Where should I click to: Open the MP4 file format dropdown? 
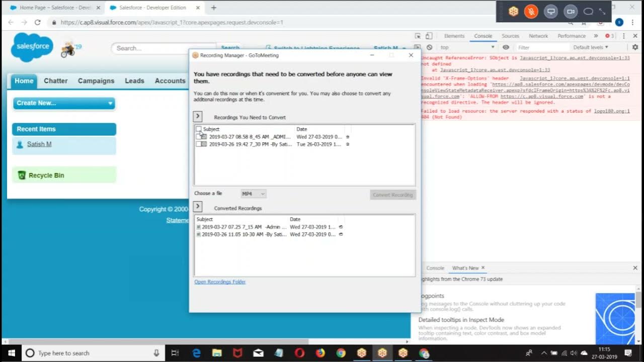click(253, 194)
